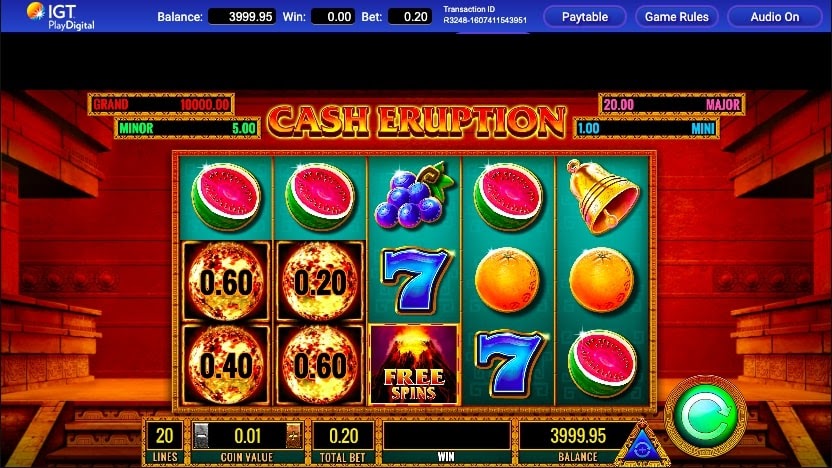This screenshot has height=468, width=832.
Task: Click the Minor jackpot 5.00 display
Action: (x=187, y=128)
